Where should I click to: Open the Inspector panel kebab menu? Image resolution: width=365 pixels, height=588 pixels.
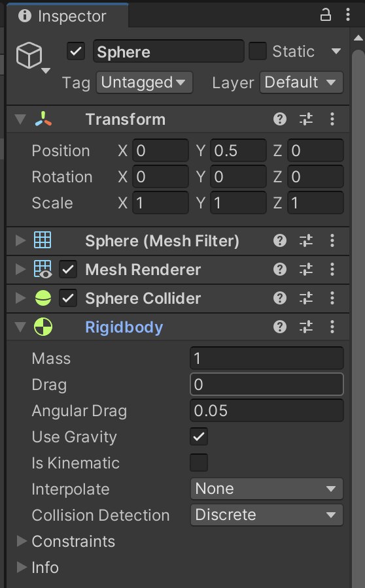coord(348,15)
